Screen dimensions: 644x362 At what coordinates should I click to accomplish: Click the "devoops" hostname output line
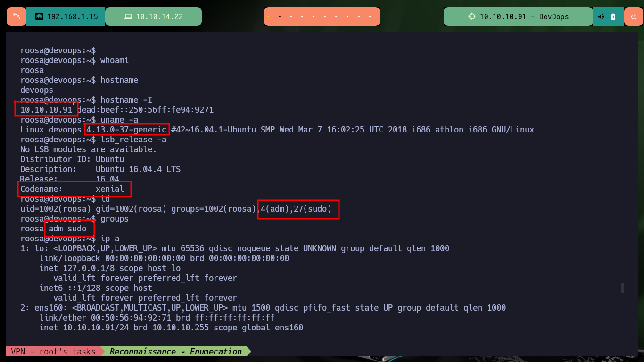(x=37, y=90)
